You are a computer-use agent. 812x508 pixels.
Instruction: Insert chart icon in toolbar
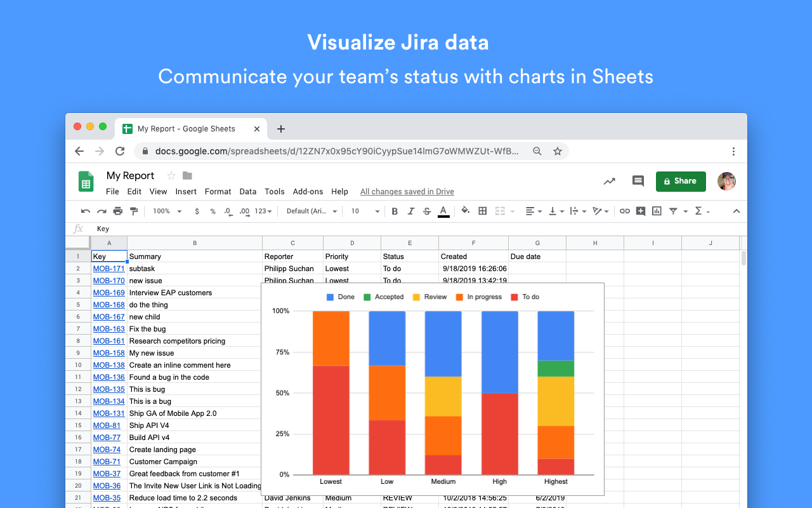tap(657, 211)
